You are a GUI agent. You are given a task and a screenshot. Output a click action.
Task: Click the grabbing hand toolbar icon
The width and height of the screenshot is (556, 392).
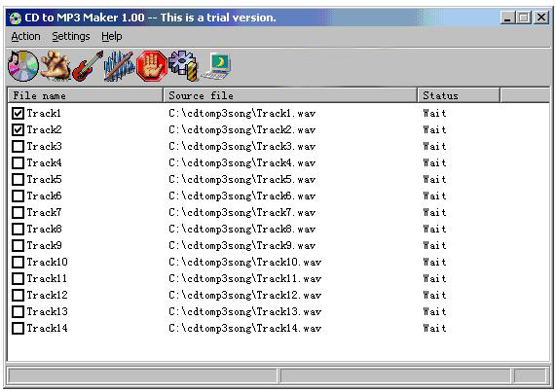click(x=56, y=66)
